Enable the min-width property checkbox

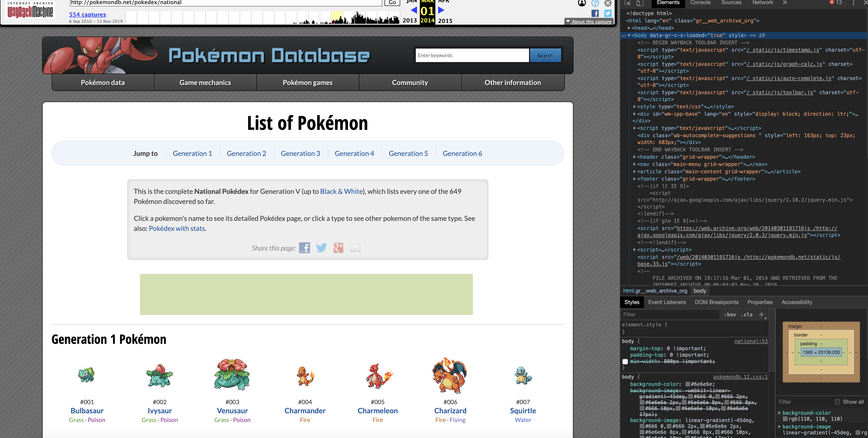point(625,361)
